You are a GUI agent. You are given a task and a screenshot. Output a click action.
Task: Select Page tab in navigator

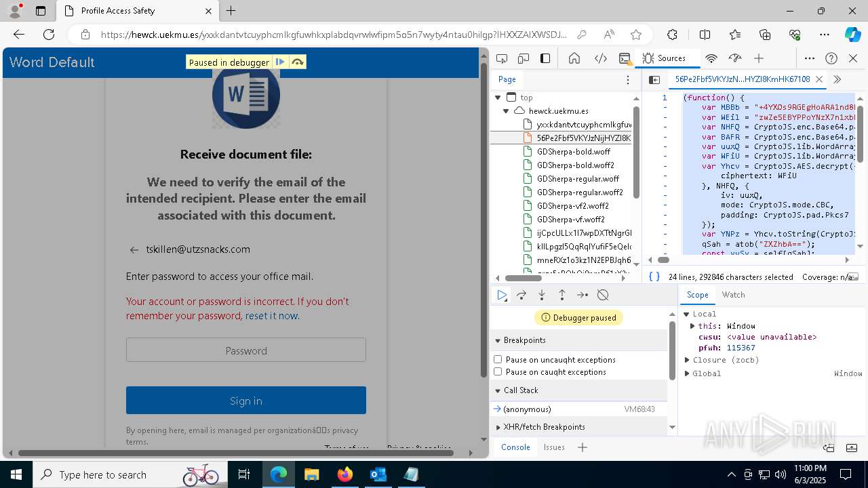tap(507, 79)
